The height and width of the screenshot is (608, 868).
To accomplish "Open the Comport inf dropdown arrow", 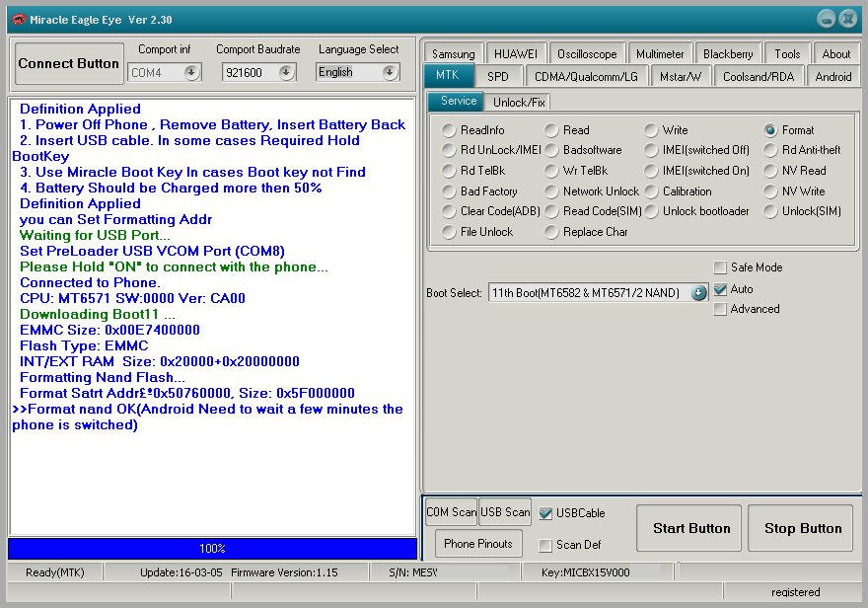I will (191, 72).
